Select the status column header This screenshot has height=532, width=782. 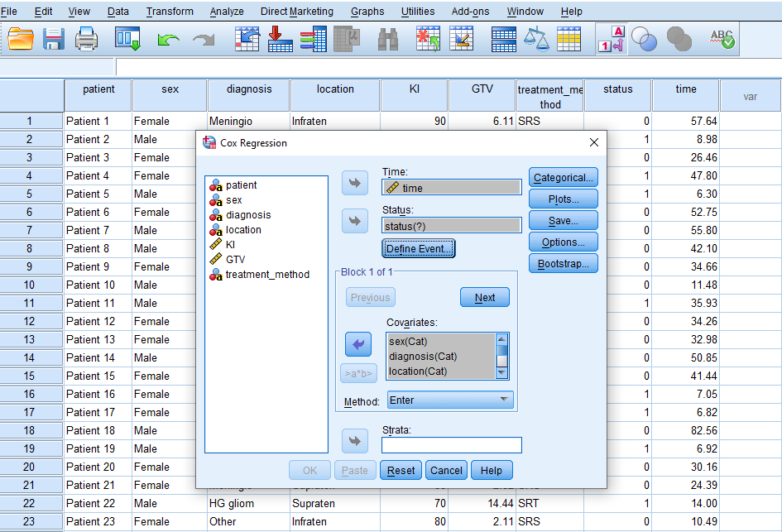(x=617, y=96)
